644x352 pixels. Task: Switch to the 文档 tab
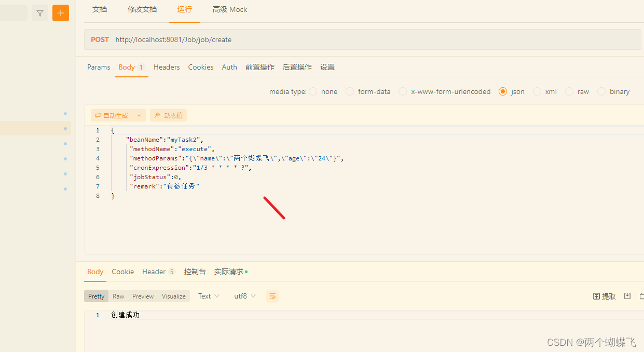pyautogui.click(x=100, y=9)
